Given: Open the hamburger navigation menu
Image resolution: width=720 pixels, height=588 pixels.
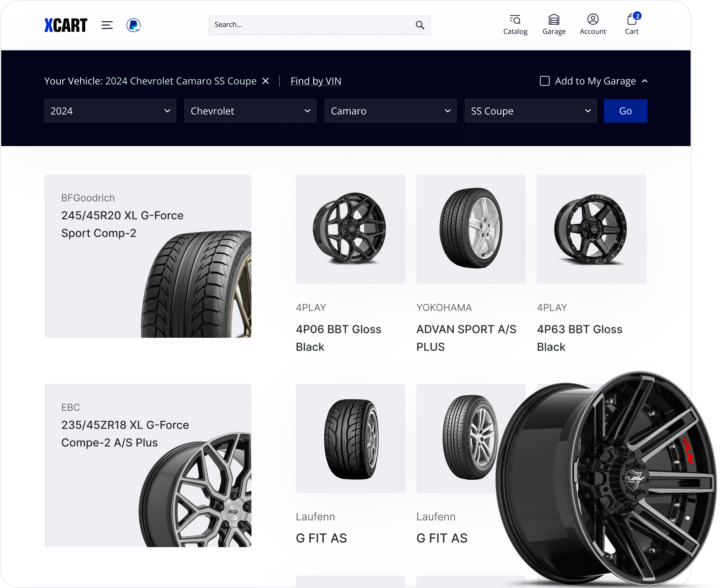Looking at the screenshot, I should (107, 25).
